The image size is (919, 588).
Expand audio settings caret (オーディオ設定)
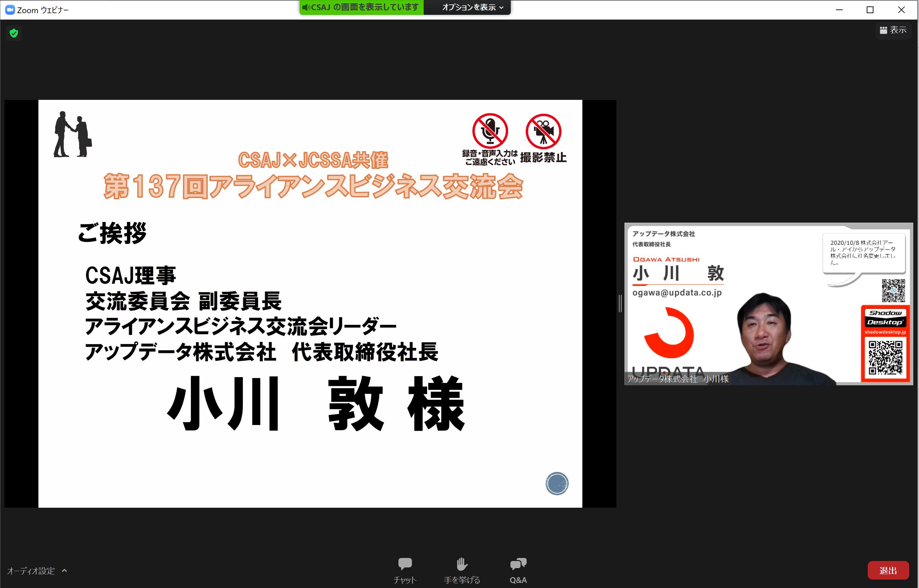64,570
